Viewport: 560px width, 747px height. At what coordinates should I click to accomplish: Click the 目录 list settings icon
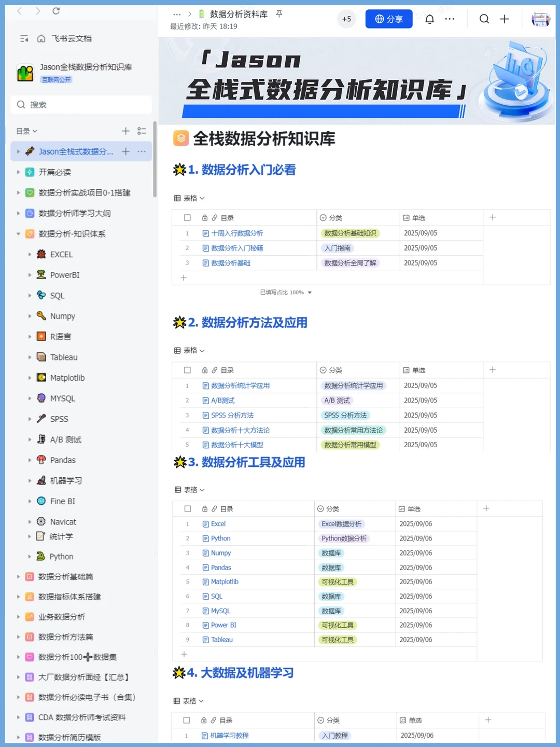coord(142,131)
